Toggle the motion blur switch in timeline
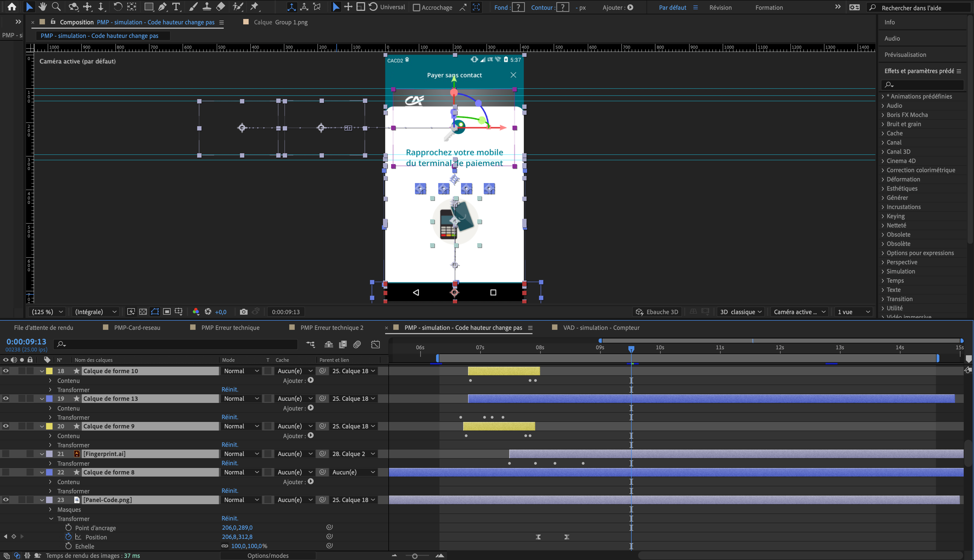Screen dimensions: 974x560 (357, 344)
